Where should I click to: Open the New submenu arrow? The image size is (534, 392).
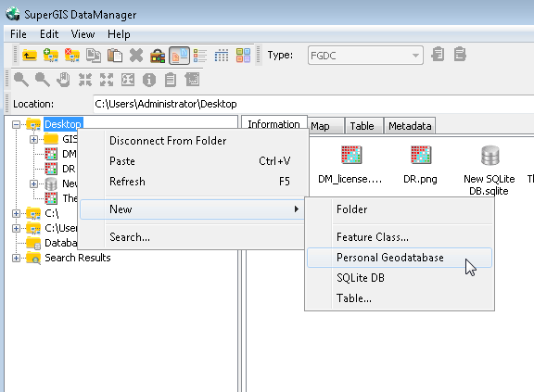(297, 209)
